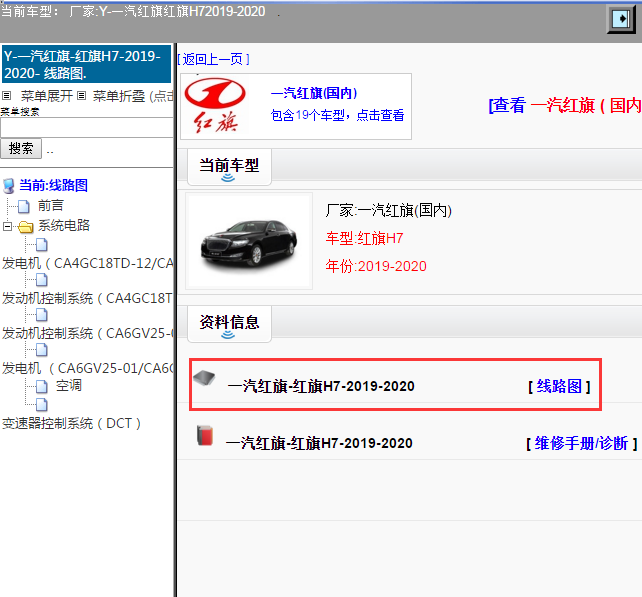Select the 资料信息 tab header
Screen dimensions: 642x597
tap(229, 323)
